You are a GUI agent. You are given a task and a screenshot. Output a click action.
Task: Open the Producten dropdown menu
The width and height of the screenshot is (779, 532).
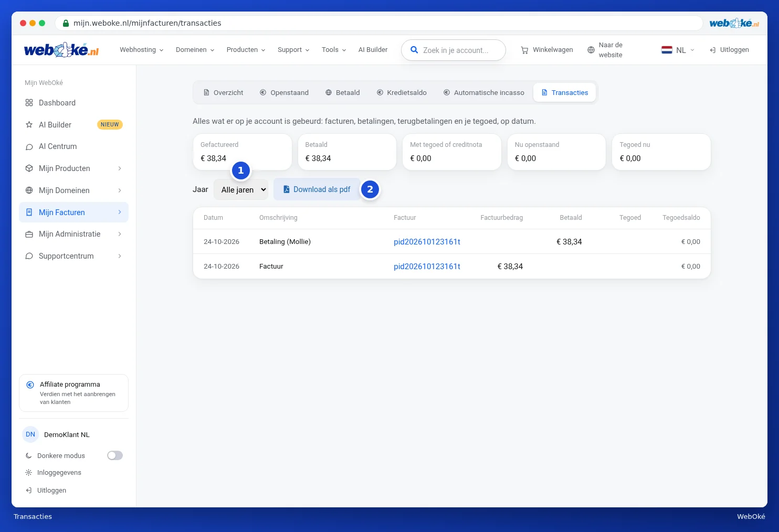click(x=246, y=50)
